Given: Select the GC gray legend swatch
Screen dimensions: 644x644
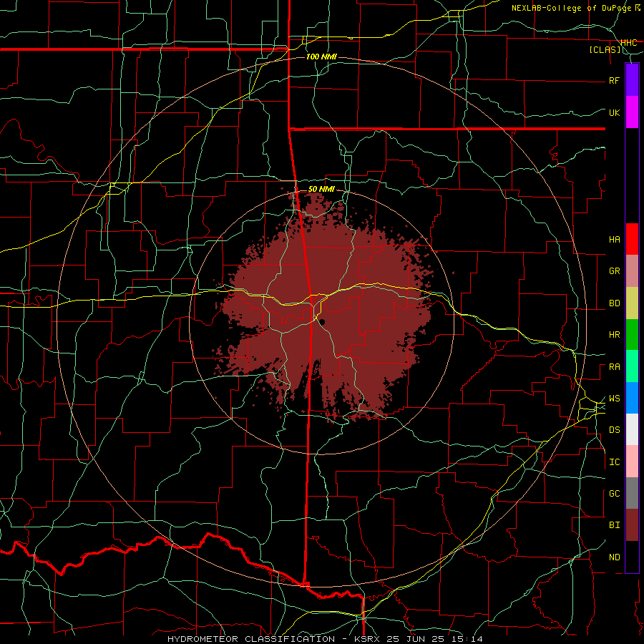Looking at the screenshot, I should (x=632, y=493).
